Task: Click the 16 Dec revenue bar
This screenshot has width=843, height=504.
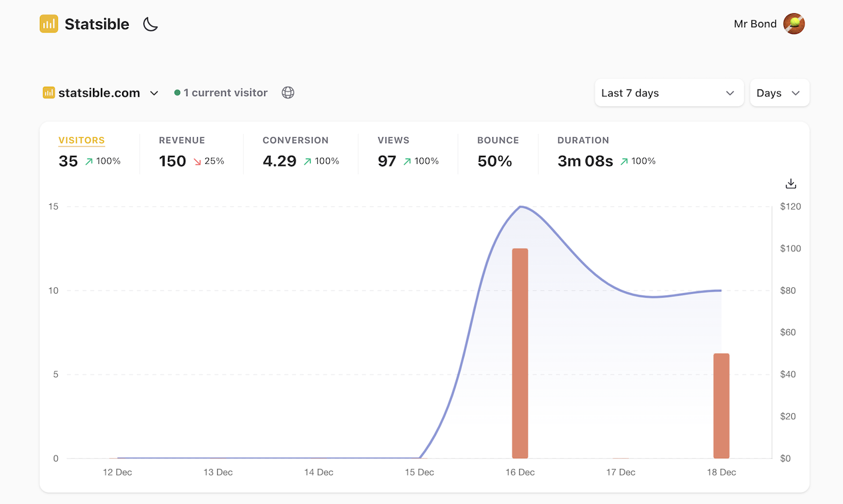Action: tap(520, 353)
